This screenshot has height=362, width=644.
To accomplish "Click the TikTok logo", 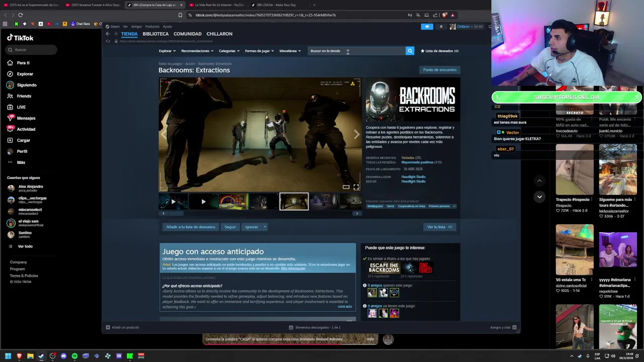I will 20,38.
